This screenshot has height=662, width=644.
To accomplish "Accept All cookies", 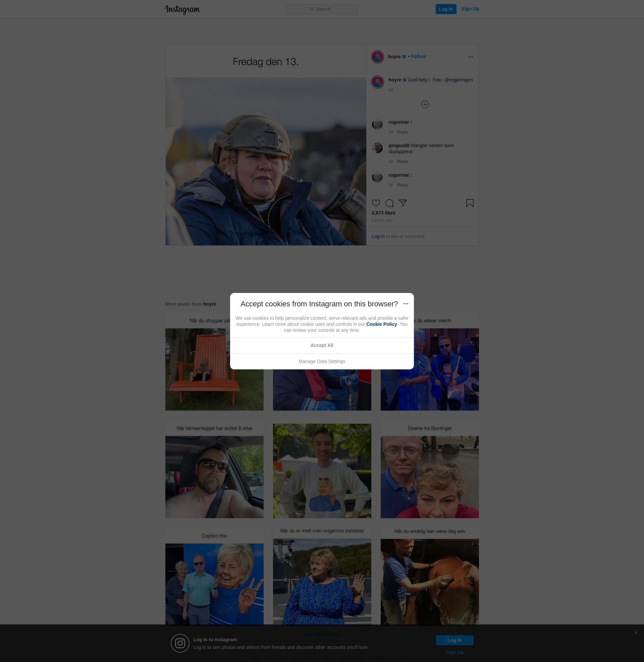I will 322,345.
